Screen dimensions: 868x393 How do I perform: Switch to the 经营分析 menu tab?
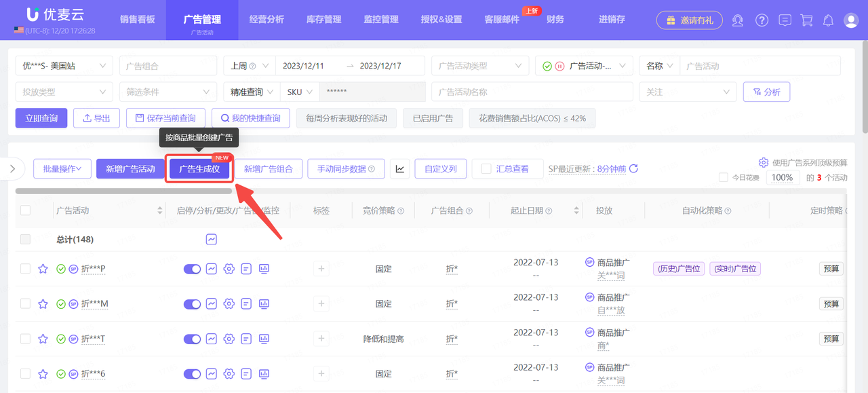pos(267,20)
